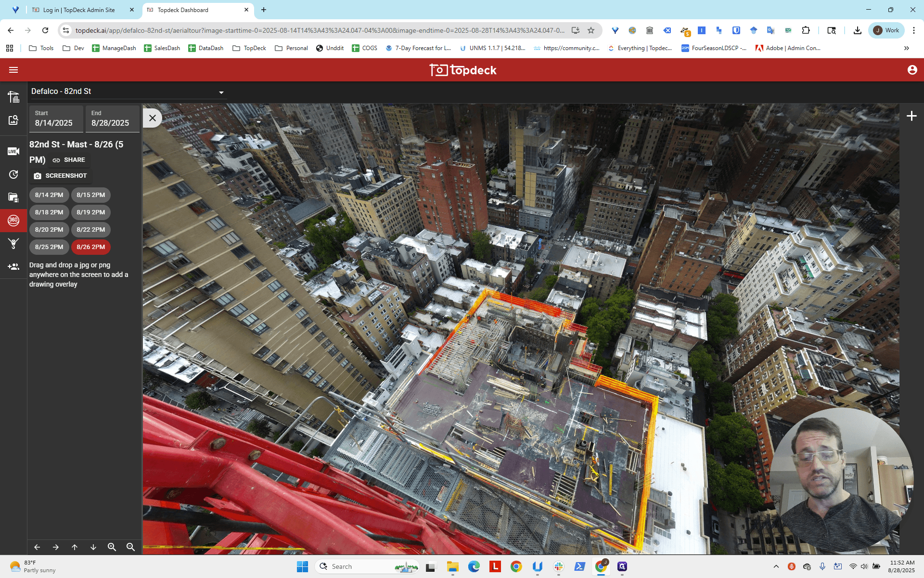Select the 8/19 2PM capture
The height and width of the screenshot is (578, 924).
[91, 212]
